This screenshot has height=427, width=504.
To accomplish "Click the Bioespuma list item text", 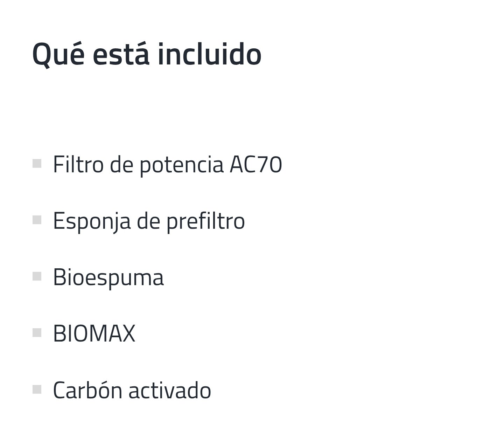I will click(108, 278).
